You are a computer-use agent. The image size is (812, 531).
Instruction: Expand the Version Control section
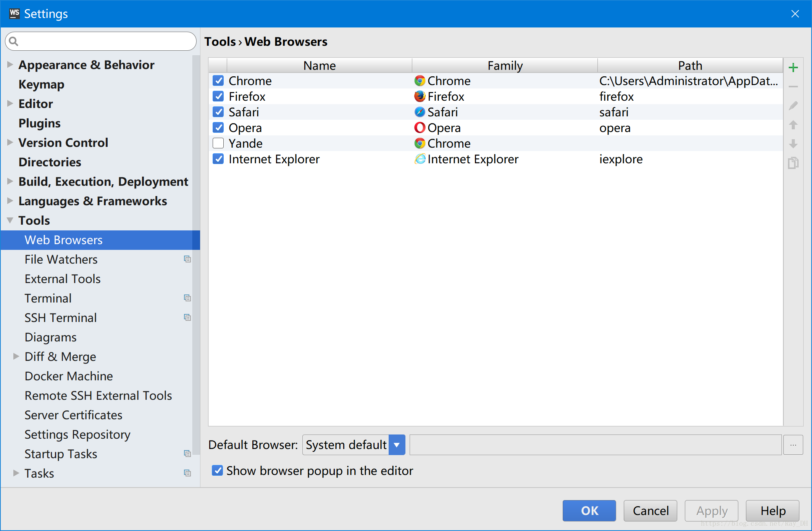point(10,143)
